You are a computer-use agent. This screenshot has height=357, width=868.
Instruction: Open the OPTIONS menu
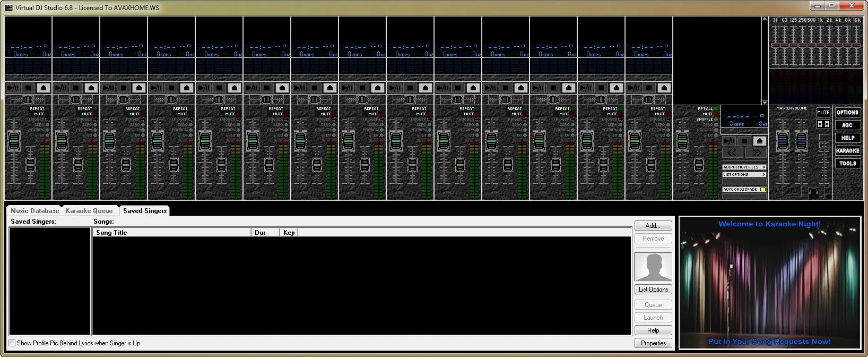pyautogui.click(x=847, y=112)
